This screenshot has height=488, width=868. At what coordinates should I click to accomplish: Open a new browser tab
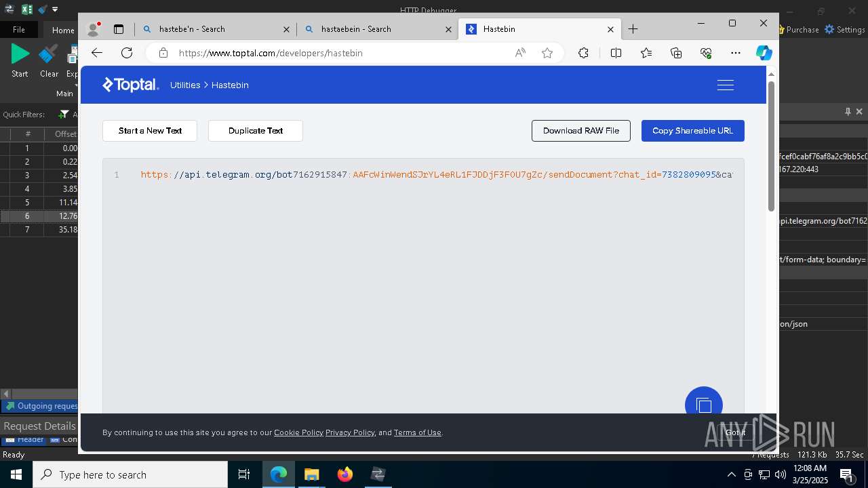[x=633, y=29]
